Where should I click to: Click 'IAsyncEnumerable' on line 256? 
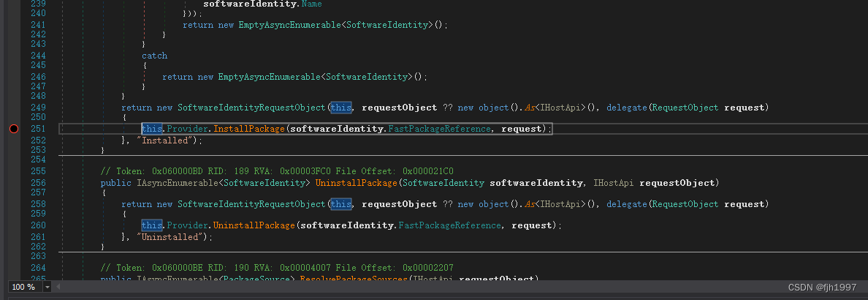pyautogui.click(x=177, y=183)
